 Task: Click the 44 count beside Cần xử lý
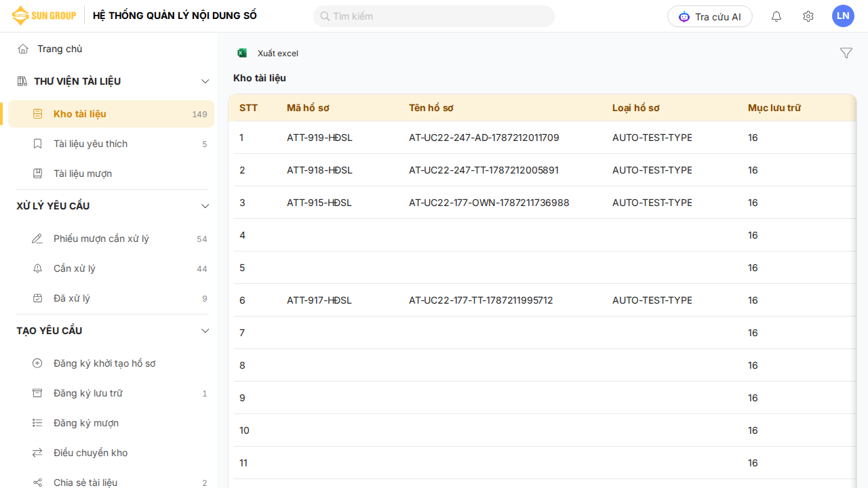202,269
